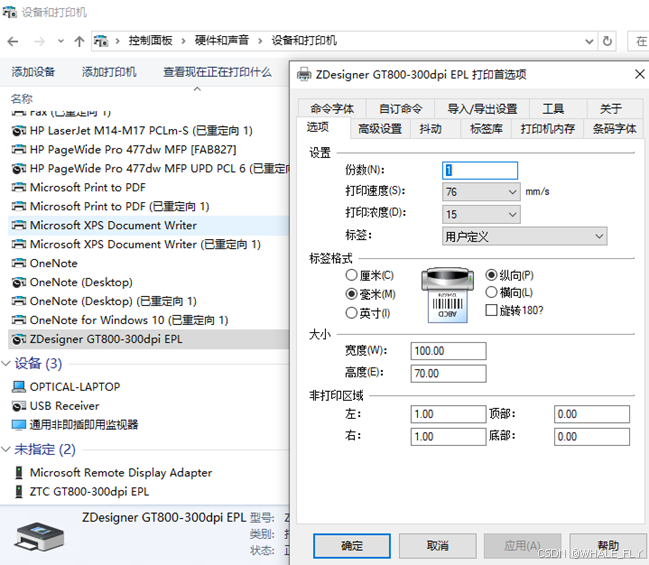Click the 确定 button

352,546
